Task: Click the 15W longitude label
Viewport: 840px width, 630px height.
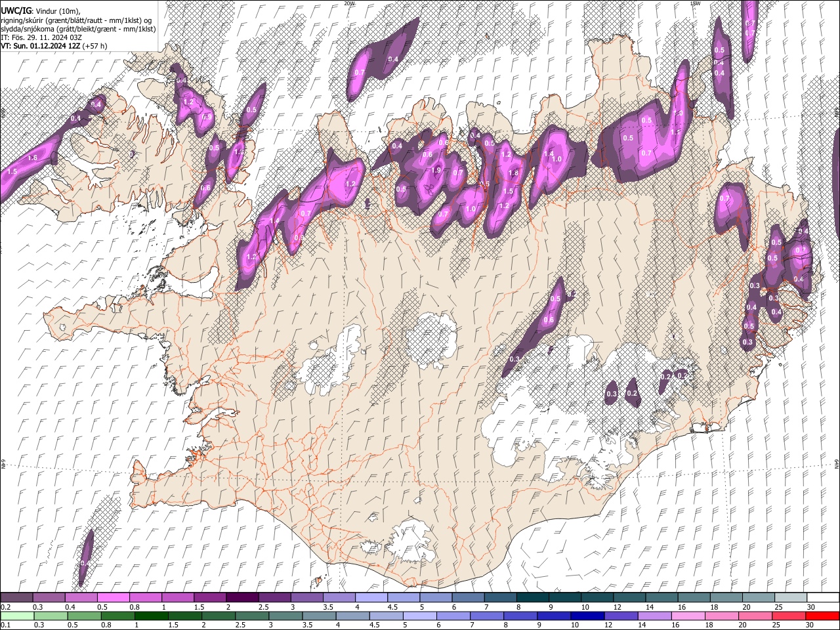Action: point(695,3)
